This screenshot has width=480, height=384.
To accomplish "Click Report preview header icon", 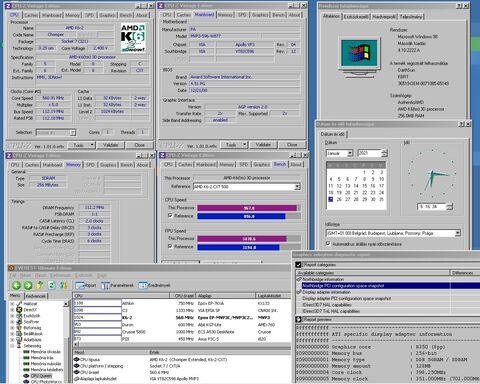I will point(299,319).
